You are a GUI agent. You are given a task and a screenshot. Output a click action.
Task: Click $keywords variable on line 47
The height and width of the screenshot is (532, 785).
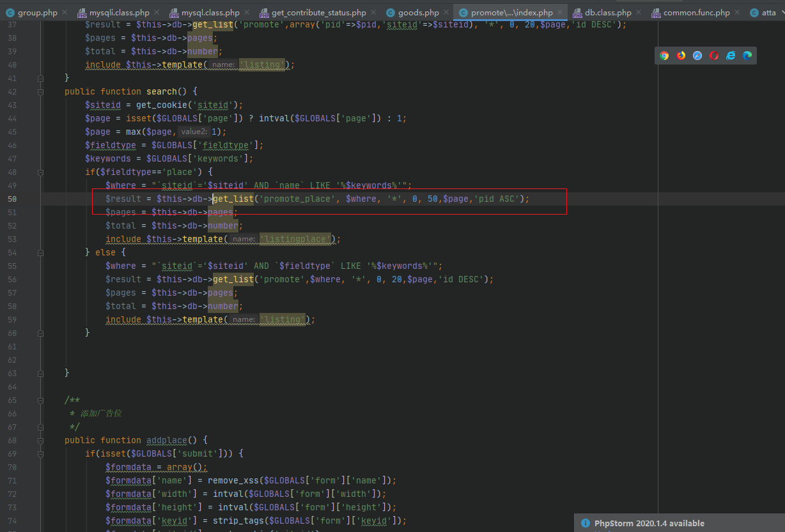click(x=108, y=158)
